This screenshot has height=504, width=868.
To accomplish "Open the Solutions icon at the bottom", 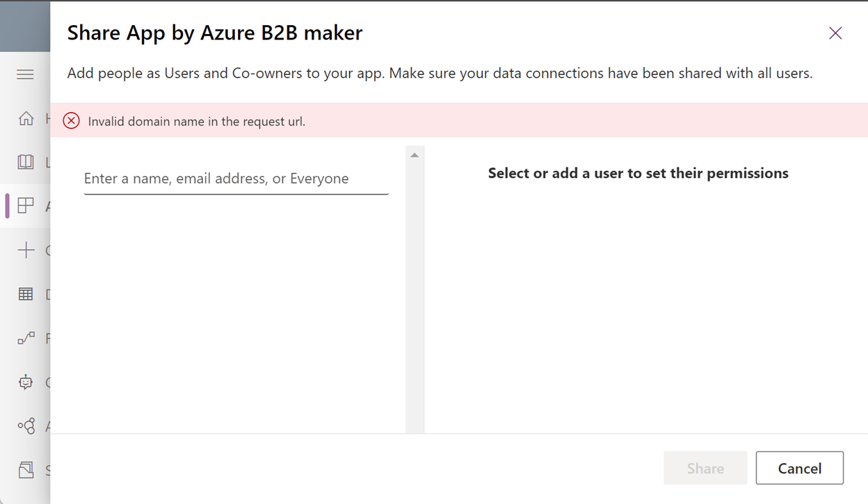I will (x=26, y=469).
